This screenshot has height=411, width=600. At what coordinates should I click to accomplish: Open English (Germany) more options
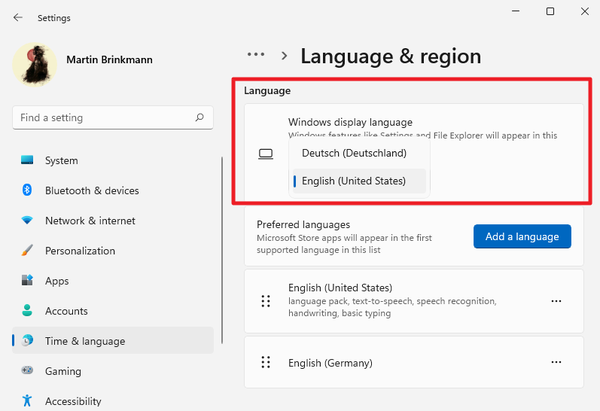coord(556,362)
